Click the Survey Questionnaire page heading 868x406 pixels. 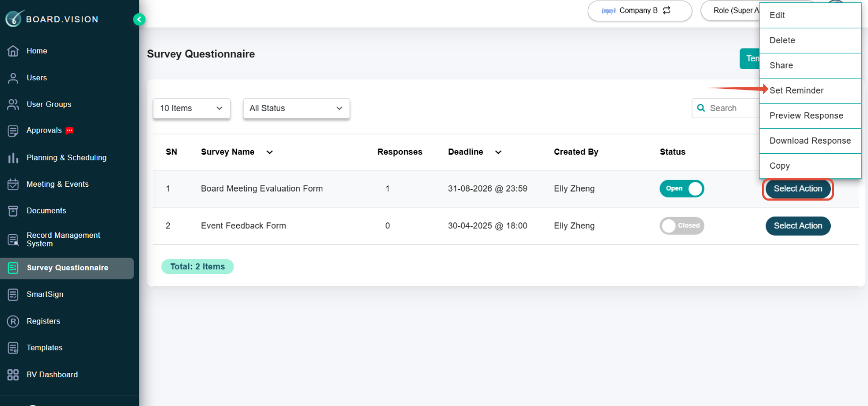coord(201,54)
